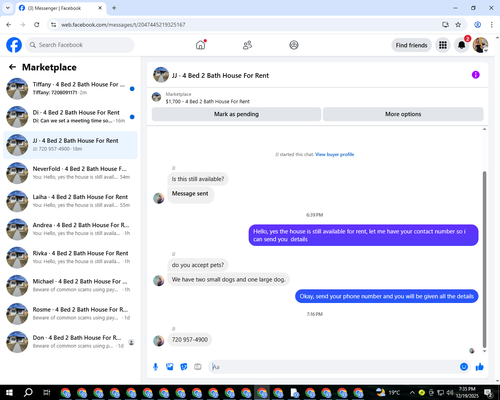Choose a sticker icon
Image resolution: width=500 pixels, height=400 pixels.
coord(184,367)
